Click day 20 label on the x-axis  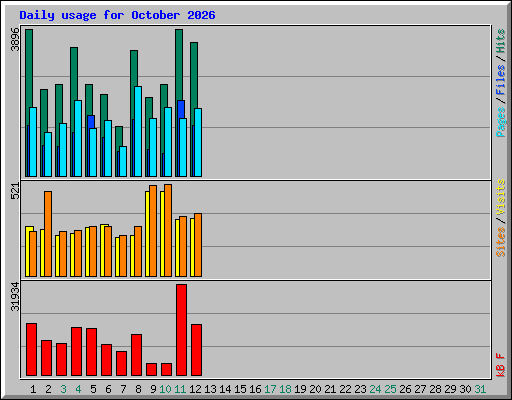click(315, 389)
